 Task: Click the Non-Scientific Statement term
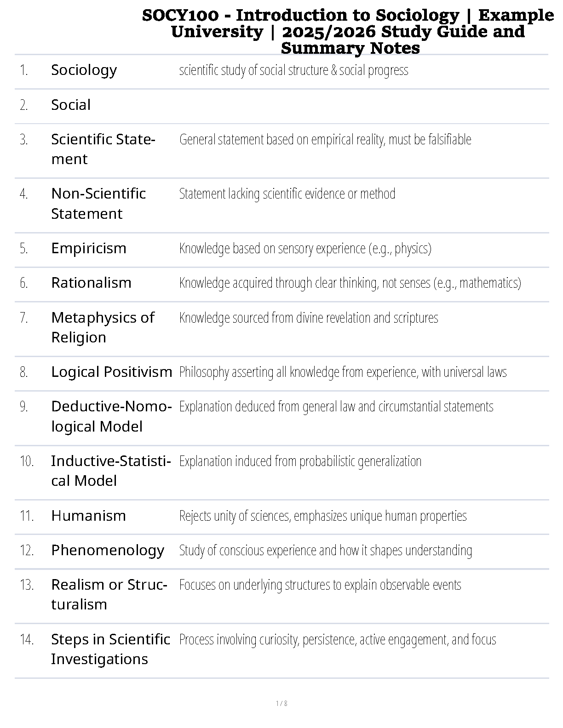coord(98,204)
